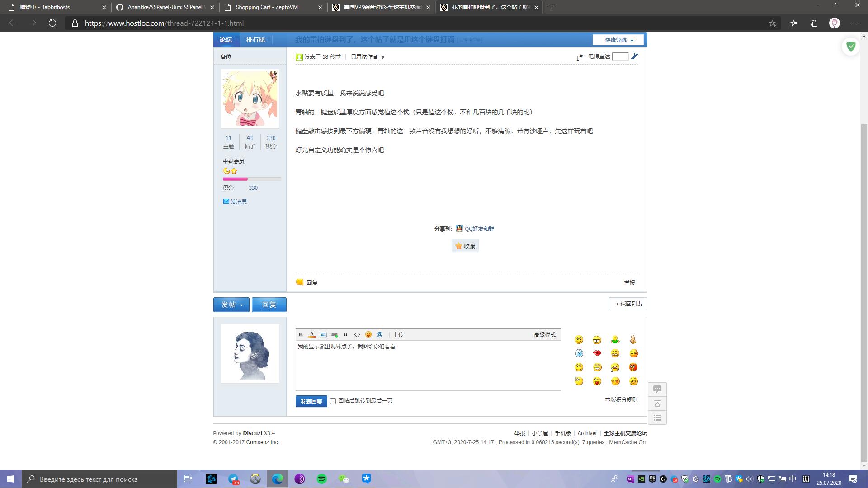Screen dimensions: 868x488
Task: Expand 只看该作者 arrow menu
Action: pyautogui.click(x=383, y=57)
